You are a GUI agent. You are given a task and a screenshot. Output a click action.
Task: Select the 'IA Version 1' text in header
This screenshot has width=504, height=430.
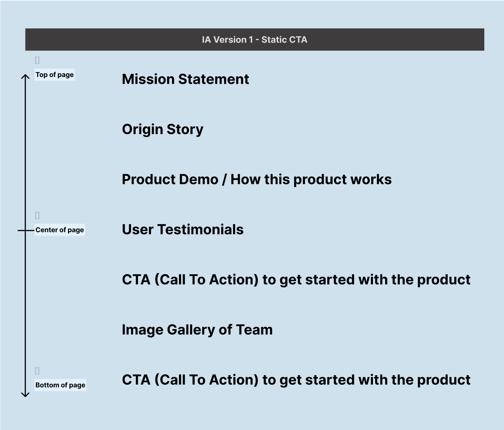(224, 40)
